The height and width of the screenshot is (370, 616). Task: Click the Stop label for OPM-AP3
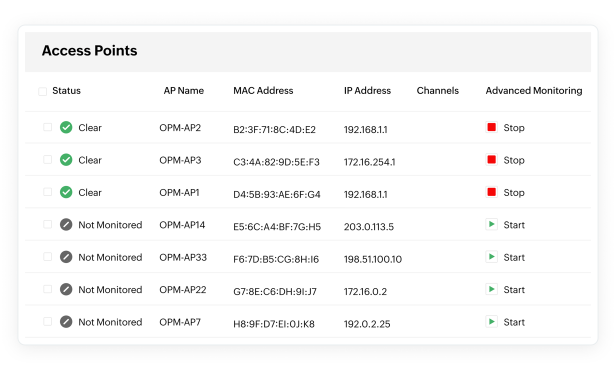[x=514, y=160]
